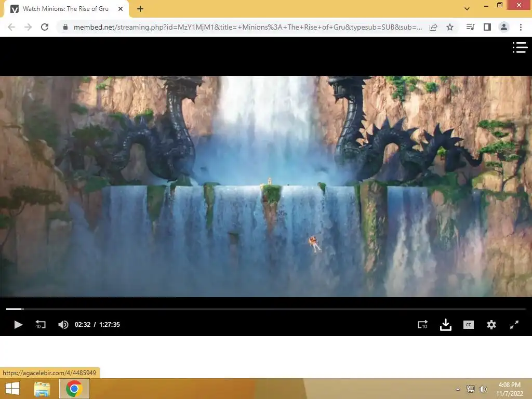Viewport: 532px width, 399px height.
Task: Click the total duration 1:27:35
Action: tap(110, 325)
